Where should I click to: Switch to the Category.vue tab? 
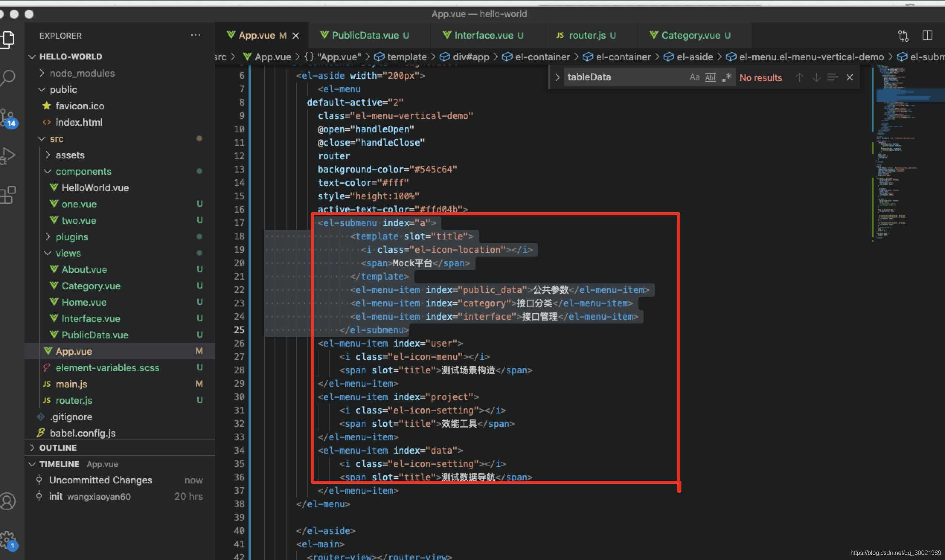[690, 35]
